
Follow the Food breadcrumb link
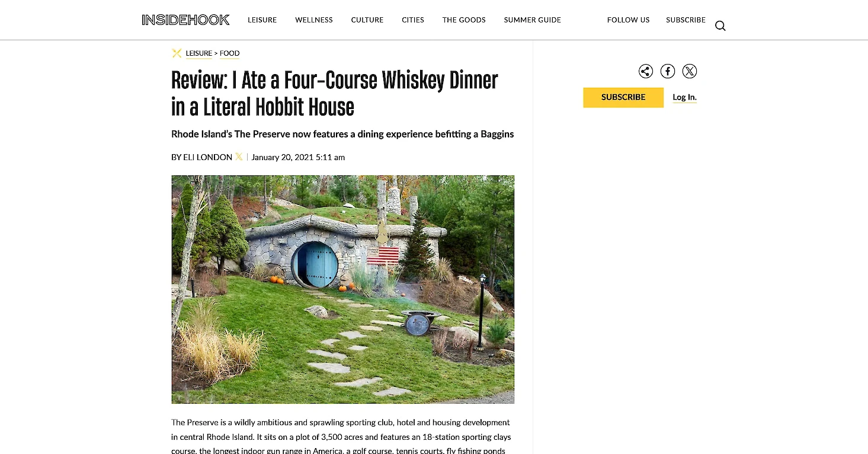coord(230,53)
